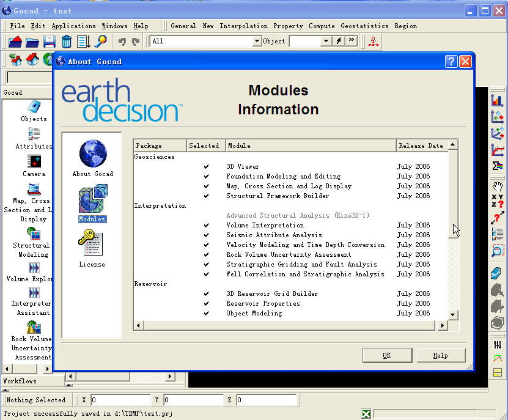
Task: Open the Interpolation menu
Action: (244, 26)
